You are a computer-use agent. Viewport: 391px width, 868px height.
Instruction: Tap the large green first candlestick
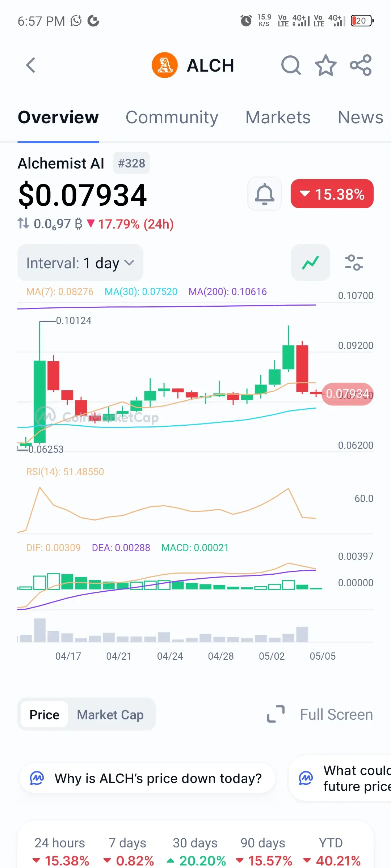click(39, 401)
